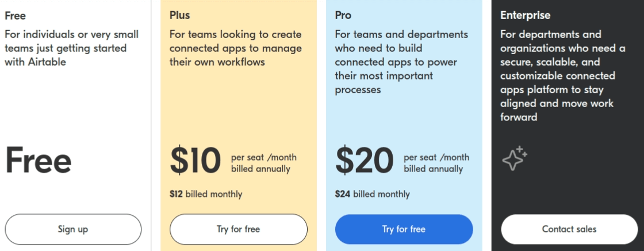Screen dimensions: 644x251
Task: Click the $12 billed monthly text
Action: pyautogui.click(x=206, y=194)
